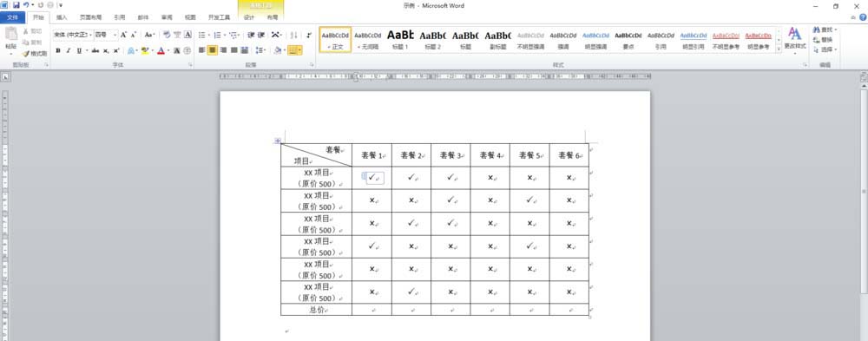The height and width of the screenshot is (341, 868).
Task: Click the Superscript x² icon
Action: 116,50
